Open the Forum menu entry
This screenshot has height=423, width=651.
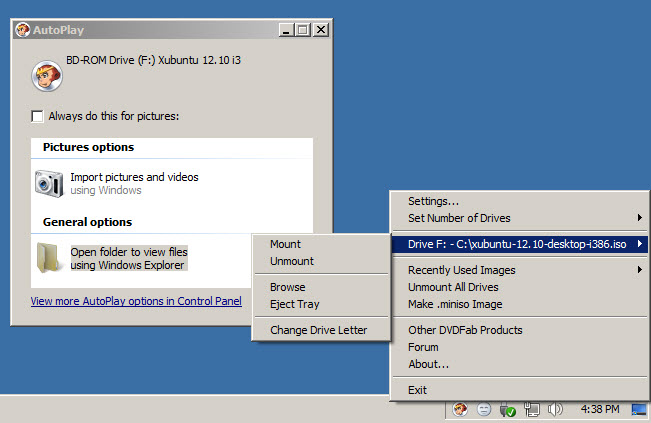click(520, 347)
